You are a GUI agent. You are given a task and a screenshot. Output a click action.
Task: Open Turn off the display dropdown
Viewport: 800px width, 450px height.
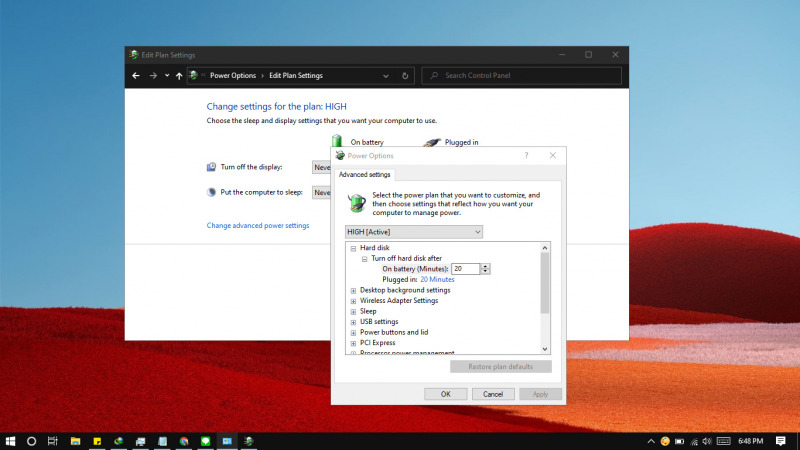321,167
